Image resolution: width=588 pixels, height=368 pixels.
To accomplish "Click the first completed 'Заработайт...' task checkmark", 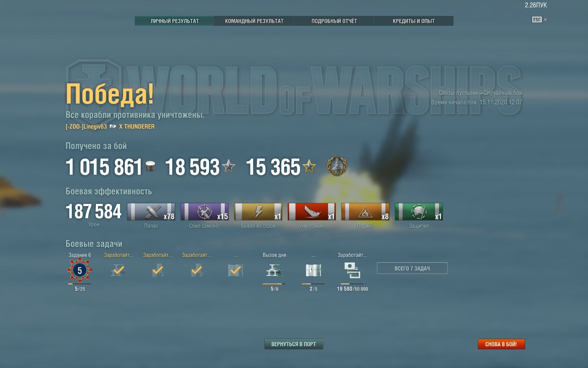I will [x=119, y=270].
